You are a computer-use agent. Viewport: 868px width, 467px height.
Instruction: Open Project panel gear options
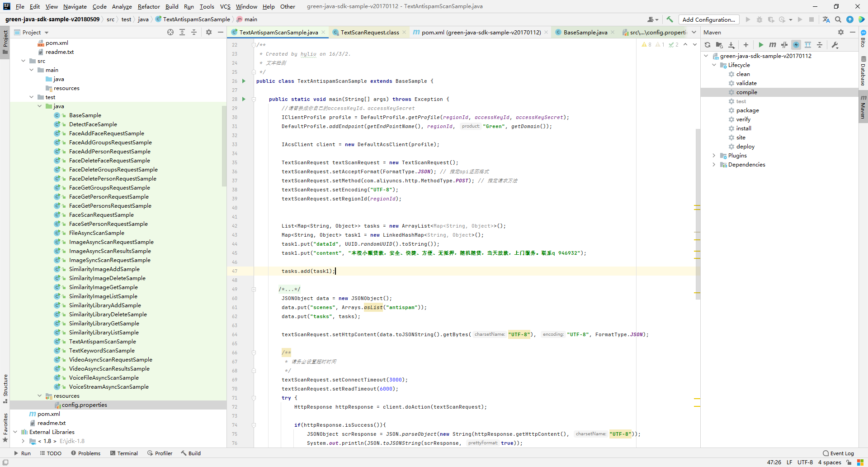tap(209, 32)
